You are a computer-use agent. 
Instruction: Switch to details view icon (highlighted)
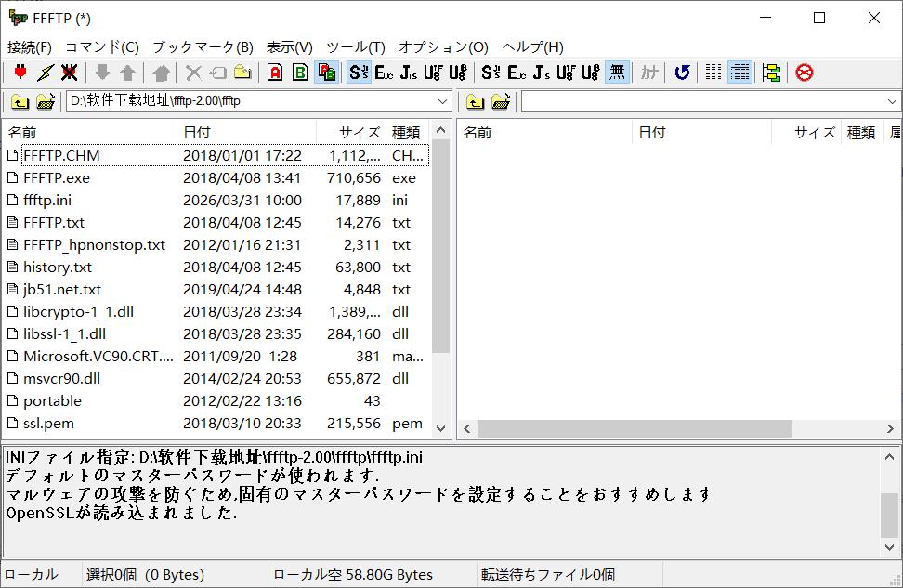point(739,72)
